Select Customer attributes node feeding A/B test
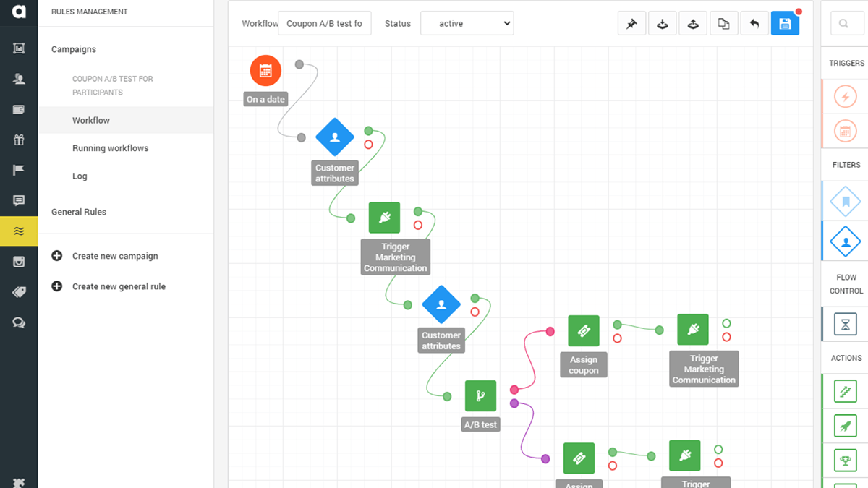This screenshot has width=868, height=488. (x=441, y=304)
